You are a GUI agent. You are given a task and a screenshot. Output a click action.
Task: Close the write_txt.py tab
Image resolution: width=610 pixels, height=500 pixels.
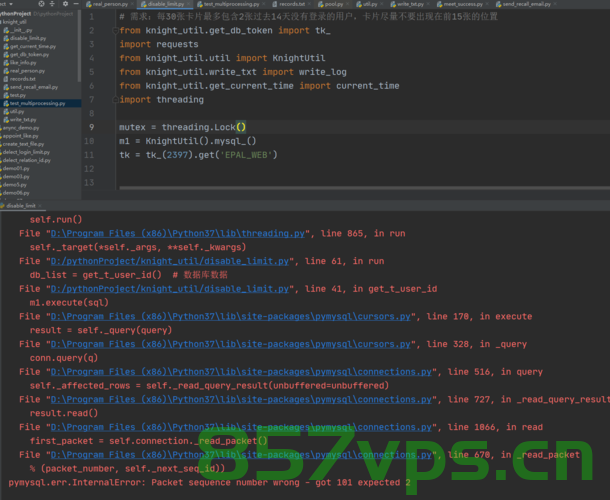point(428,4)
